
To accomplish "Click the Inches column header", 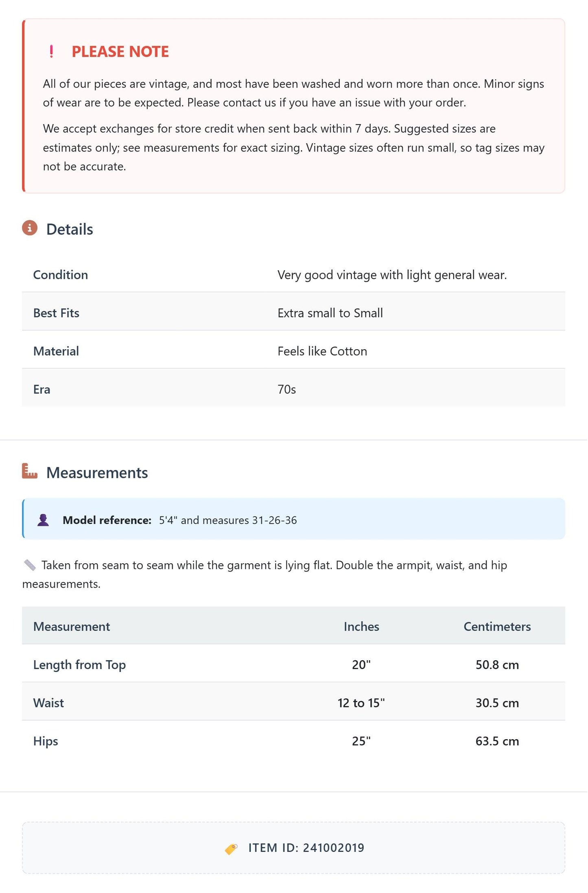I will click(361, 626).
